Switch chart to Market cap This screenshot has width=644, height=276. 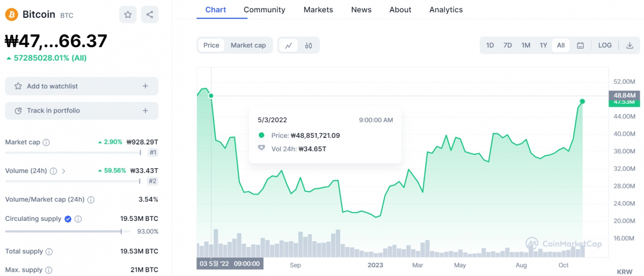248,46
